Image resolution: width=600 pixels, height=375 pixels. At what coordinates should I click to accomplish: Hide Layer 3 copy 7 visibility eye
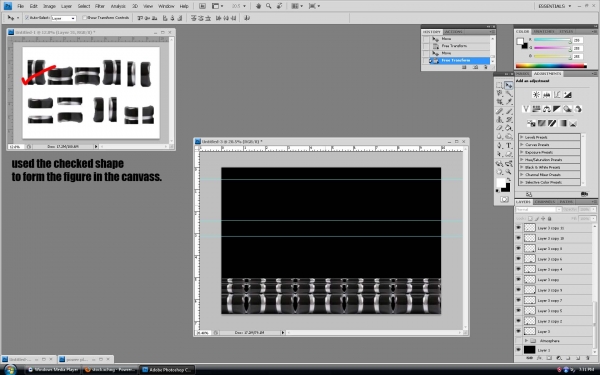tap(518, 300)
